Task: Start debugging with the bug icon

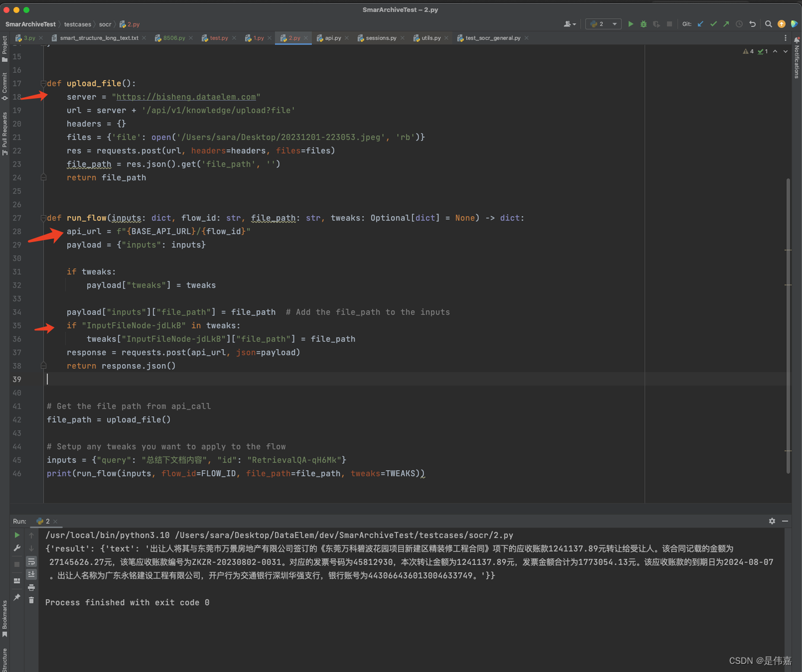Action: (x=643, y=24)
